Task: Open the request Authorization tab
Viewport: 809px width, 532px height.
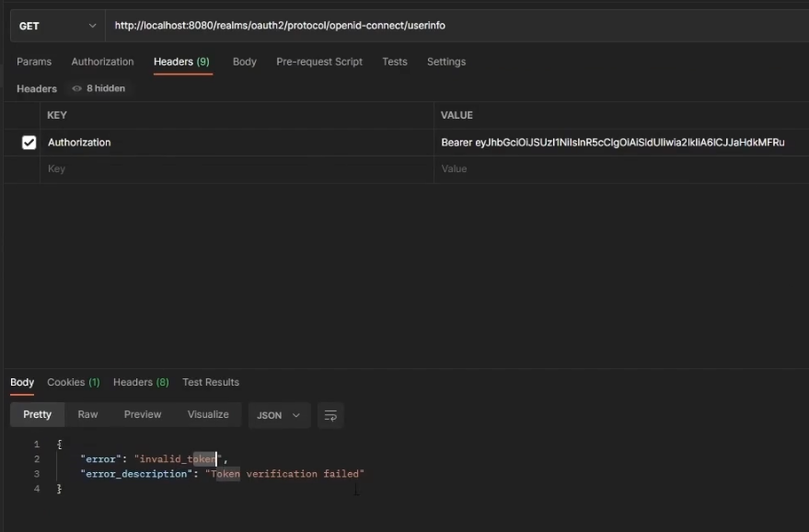Action: [x=102, y=62]
